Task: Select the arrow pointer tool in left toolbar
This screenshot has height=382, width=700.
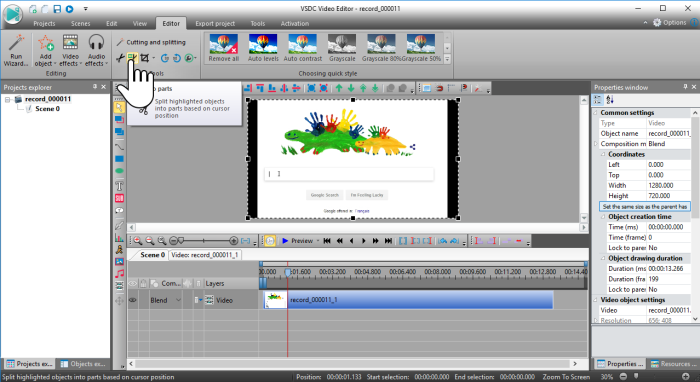Action: pyautogui.click(x=119, y=107)
